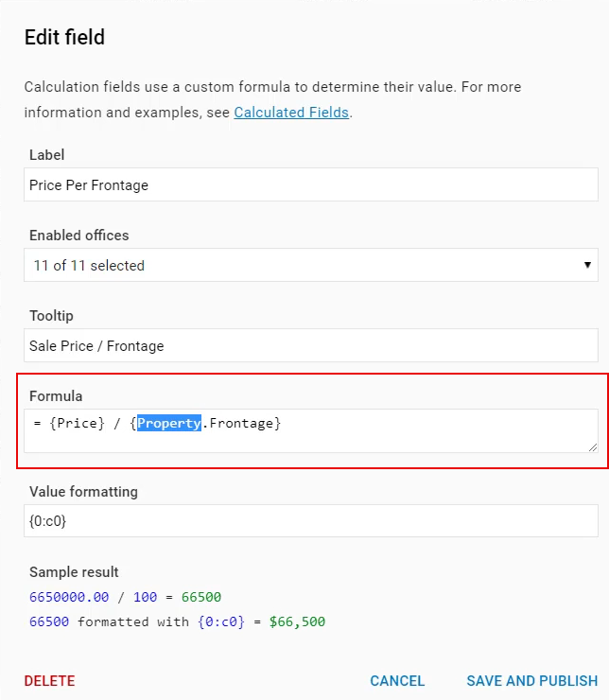609x700 pixels.
Task: Click the Sample result heading
Action: (x=74, y=572)
